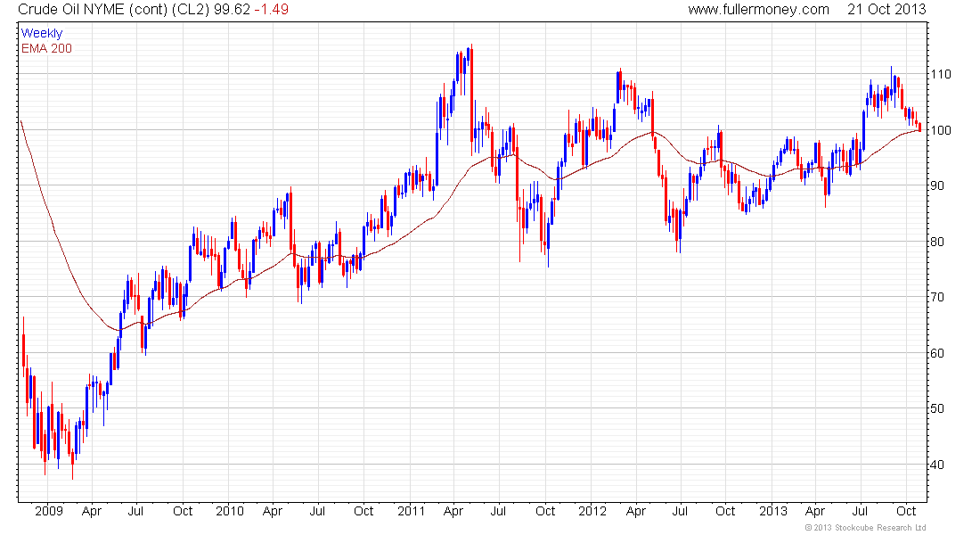Viewport: 980px width, 535px height.
Task: Click the 110 price axis label
Action: pyautogui.click(x=941, y=75)
